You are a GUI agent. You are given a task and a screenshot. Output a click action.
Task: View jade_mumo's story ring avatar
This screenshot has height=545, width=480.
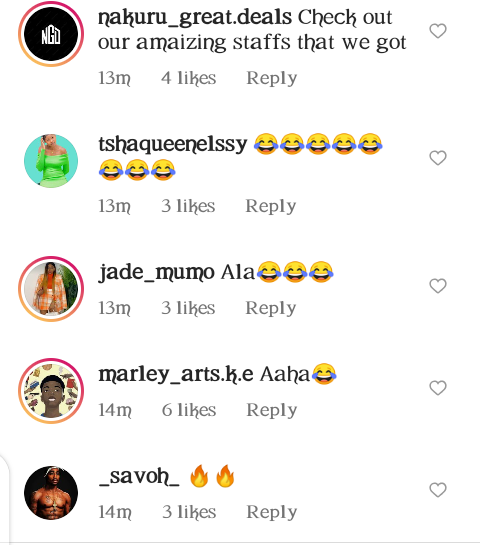51,289
